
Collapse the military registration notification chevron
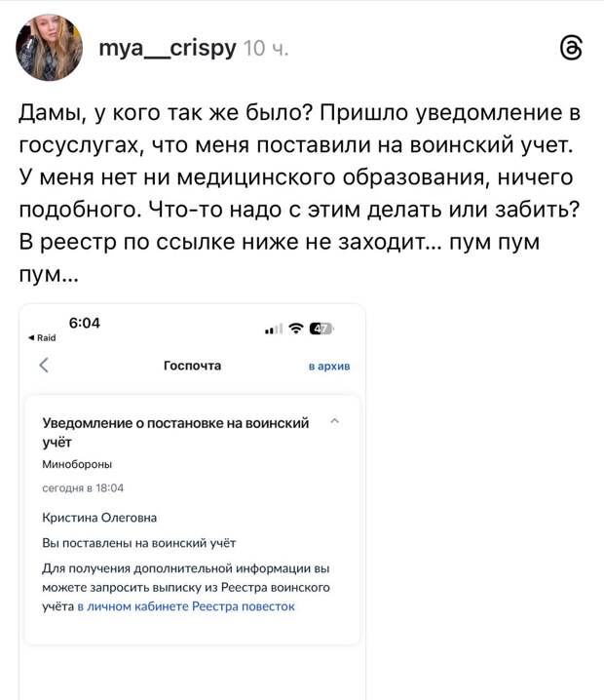tap(335, 421)
